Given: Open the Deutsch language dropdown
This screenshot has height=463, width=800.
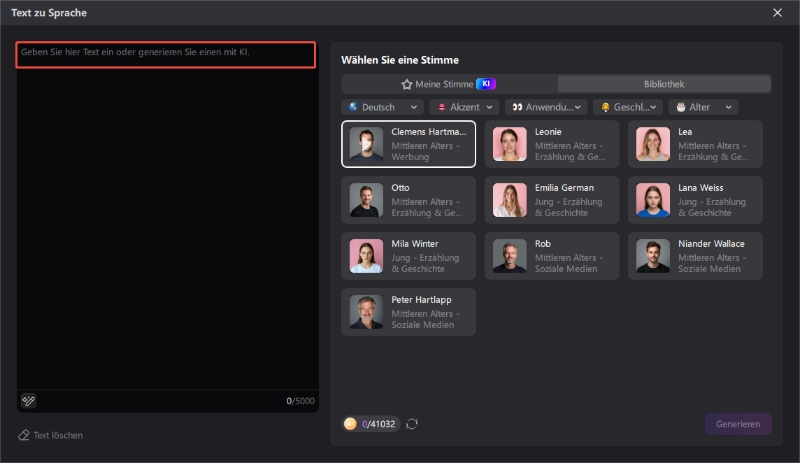Looking at the screenshot, I should 383,107.
